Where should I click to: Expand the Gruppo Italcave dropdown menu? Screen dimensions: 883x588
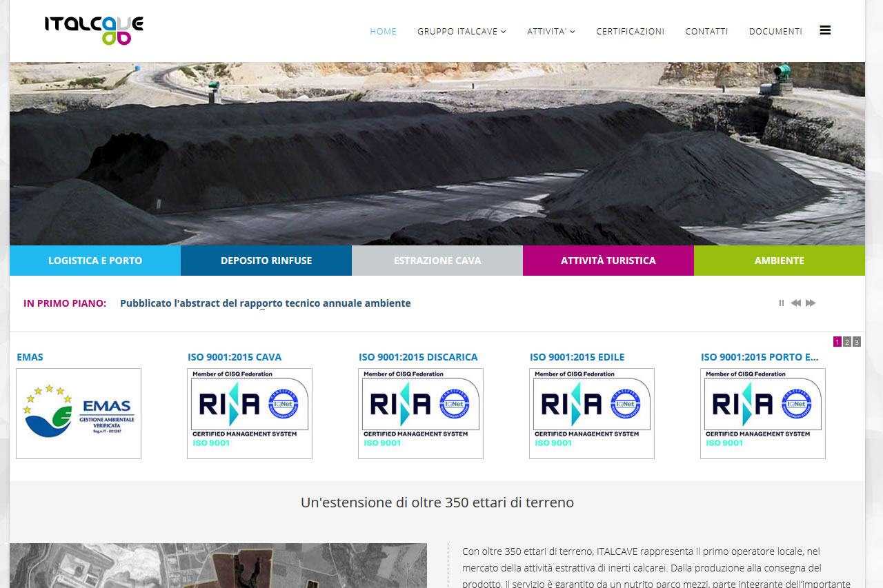point(462,32)
